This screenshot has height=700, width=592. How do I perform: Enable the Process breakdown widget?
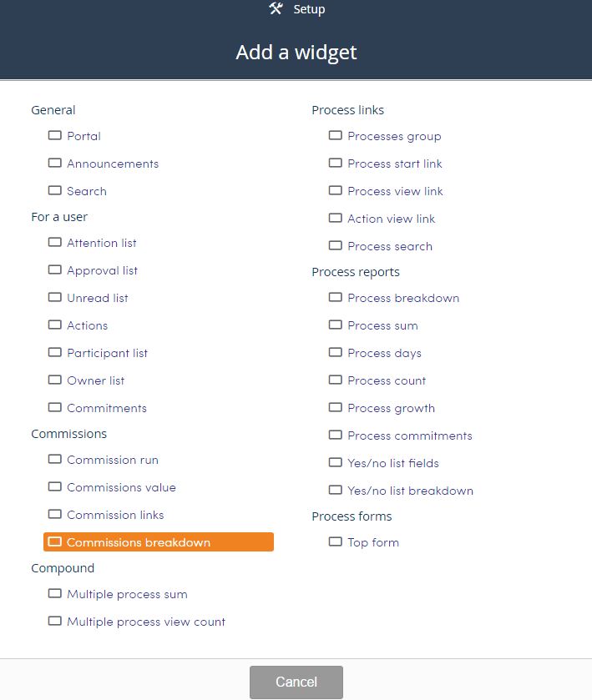pos(336,297)
